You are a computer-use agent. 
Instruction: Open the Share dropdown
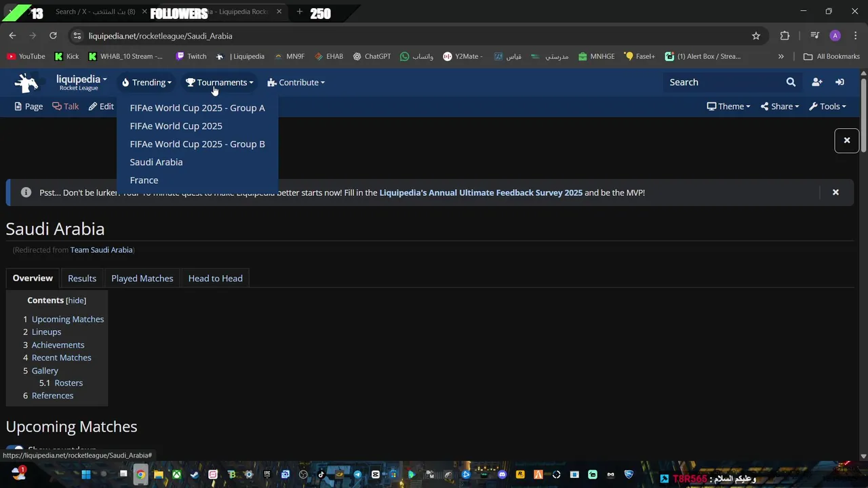(x=780, y=106)
